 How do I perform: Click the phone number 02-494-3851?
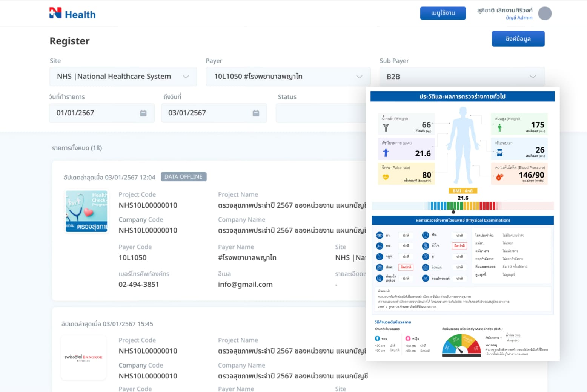[139, 285]
